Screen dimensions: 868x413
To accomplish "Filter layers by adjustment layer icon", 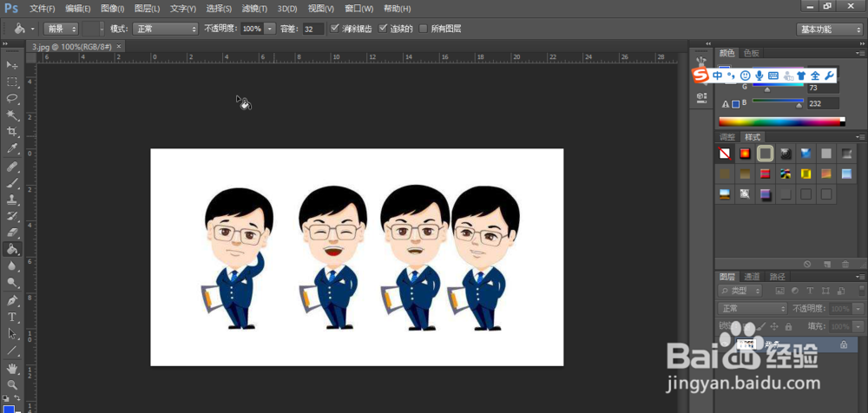I will (x=795, y=290).
